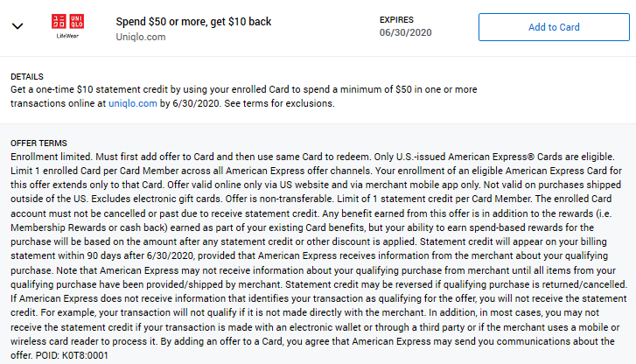The height and width of the screenshot is (364, 636).
Task: Click the DETAILS heading
Action: click(x=27, y=77)
